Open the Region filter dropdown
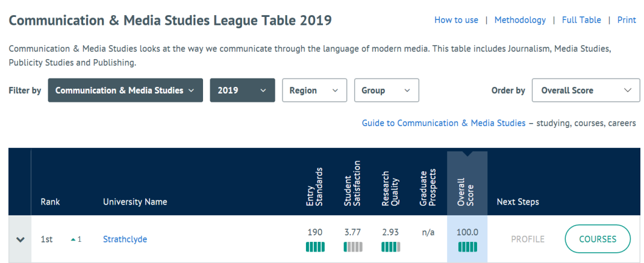The width and height of the screenshot is (644, 263). click(x=314, y=90)
